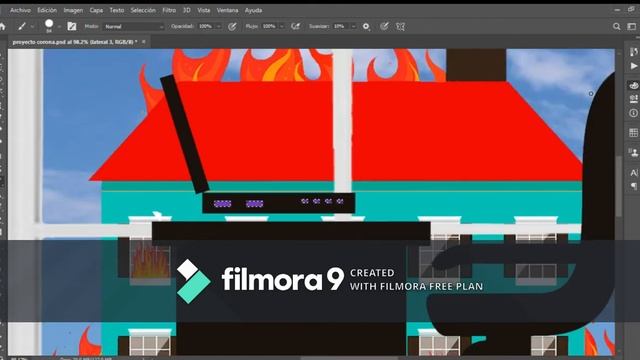Toggle pressure control for brush size
Image resolution: width=640 pixels, height=360 pixels.
(384, 27)
